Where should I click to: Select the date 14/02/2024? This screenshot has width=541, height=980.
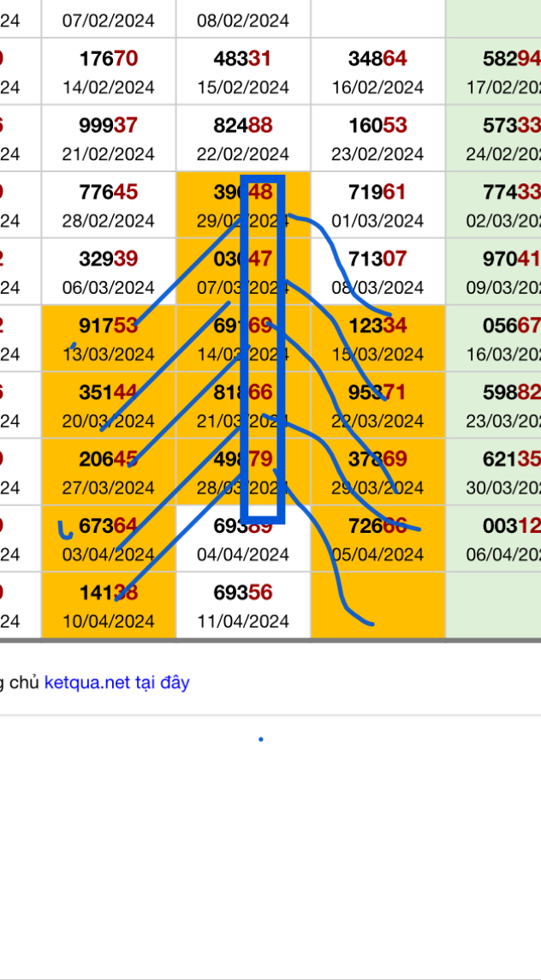coord(109,87)
